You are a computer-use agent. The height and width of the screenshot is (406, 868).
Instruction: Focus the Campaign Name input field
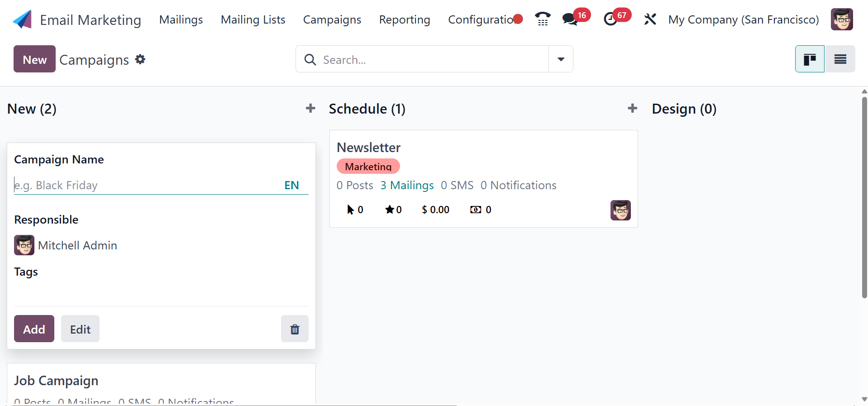pyautogui.click(x=145, y=185)
